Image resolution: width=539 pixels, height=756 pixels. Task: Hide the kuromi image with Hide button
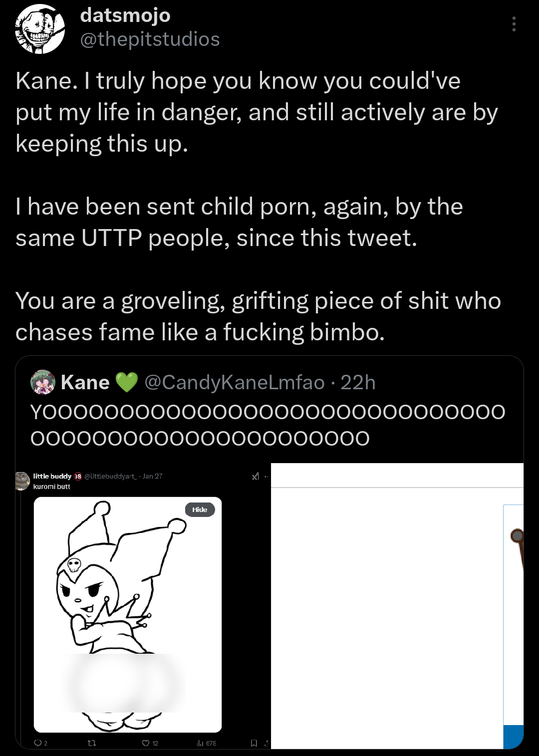200,509
